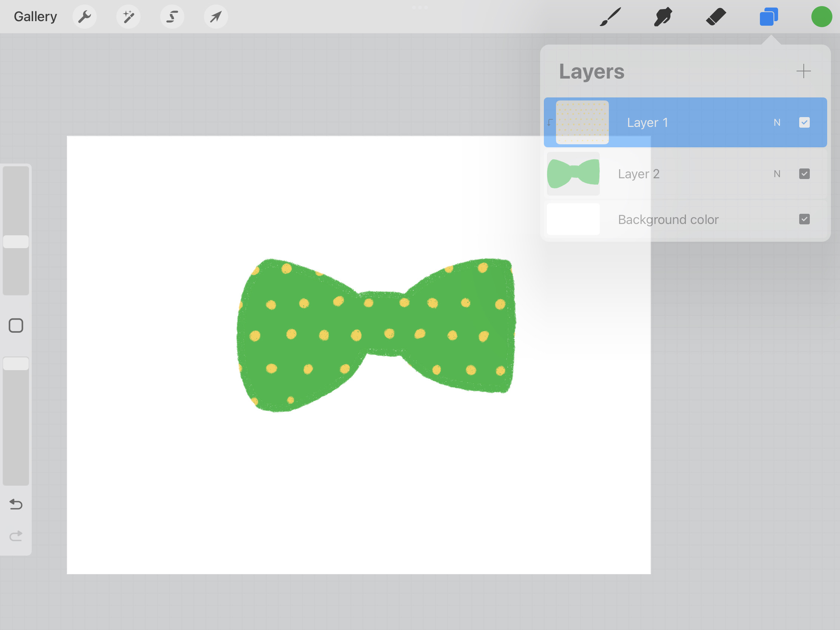Tap the square modify button on sidebar
This screenshot has width=840, height=630.
[x=16, y=326]
